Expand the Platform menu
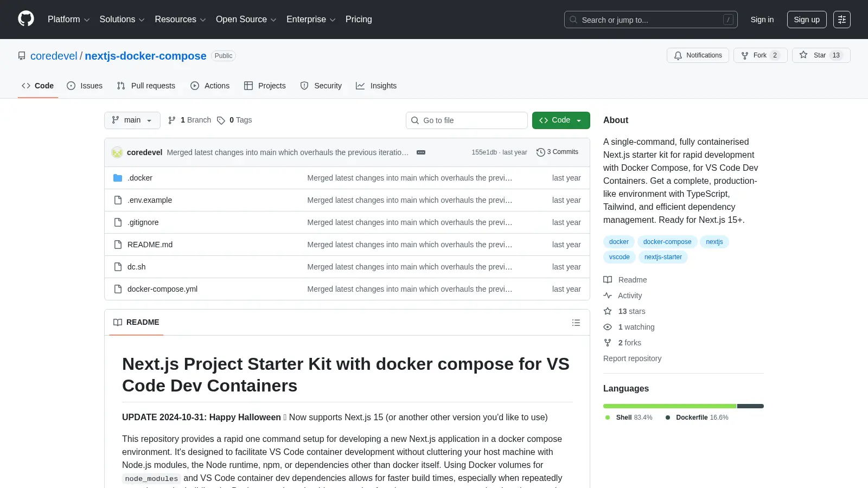The image size is (868, 488). pyautogui.click(x=68, y=20)
